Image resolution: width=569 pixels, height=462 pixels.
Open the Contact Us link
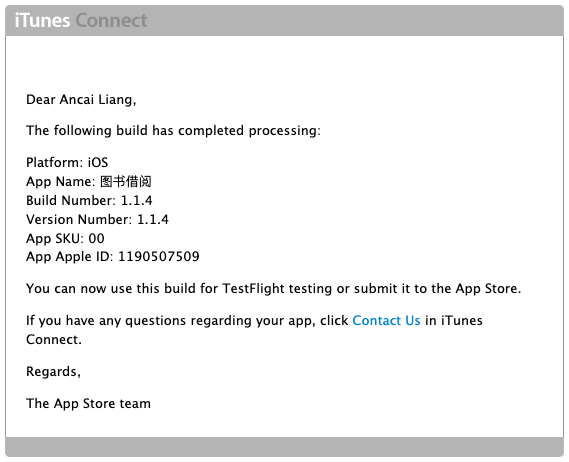pos(386,320)
